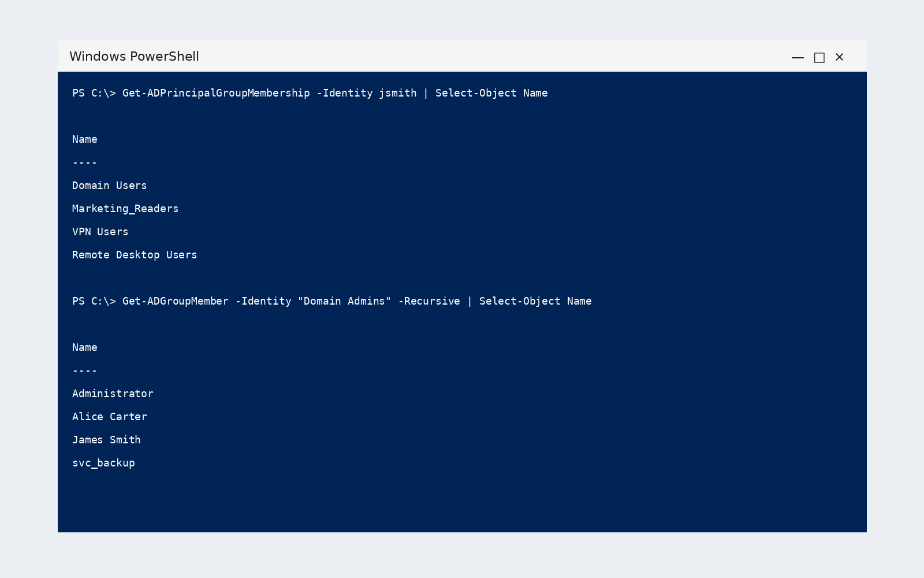Select the Domain Users output line
This screenshot has height=578, width=924.
(110, 186)
